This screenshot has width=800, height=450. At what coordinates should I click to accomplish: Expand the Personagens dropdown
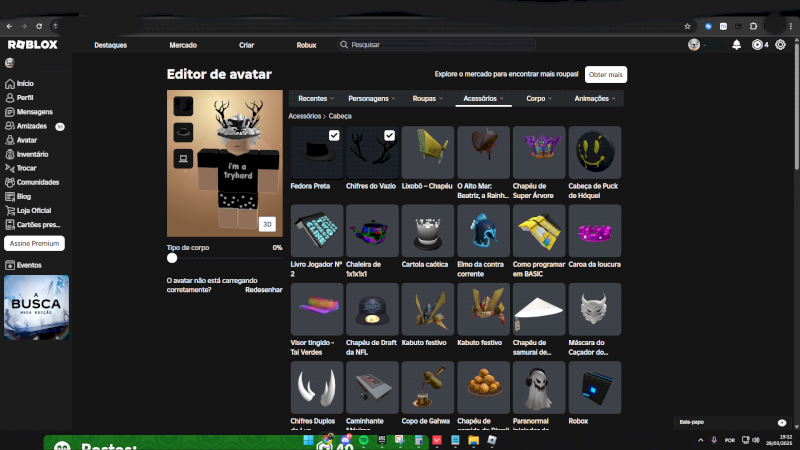coord(371,98)
